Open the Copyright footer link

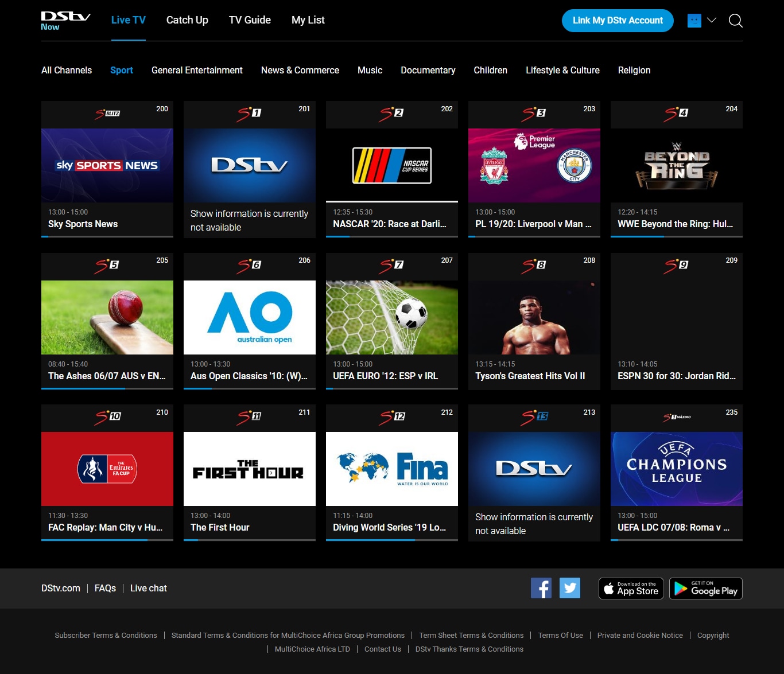pos(713,635)
